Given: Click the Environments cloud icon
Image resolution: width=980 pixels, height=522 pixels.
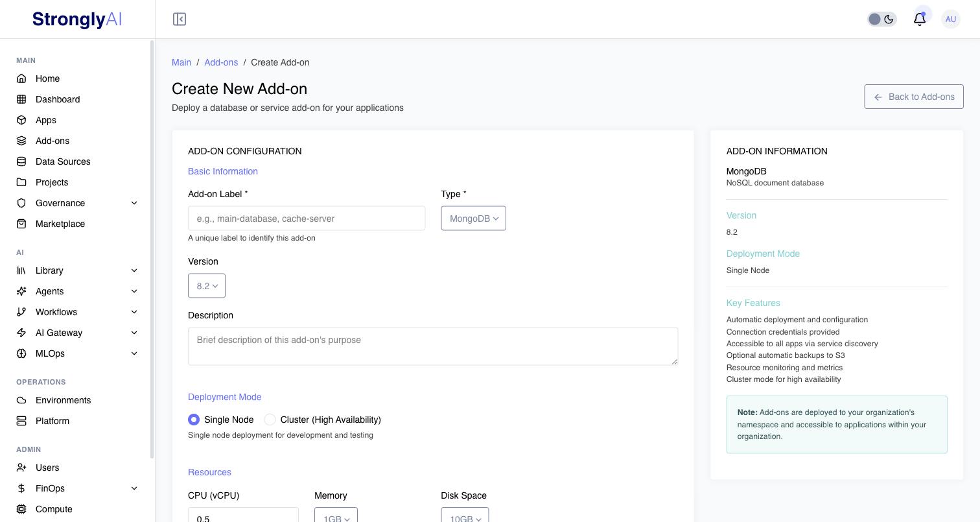Looking at the screenshot, I should tap(21, 400).
